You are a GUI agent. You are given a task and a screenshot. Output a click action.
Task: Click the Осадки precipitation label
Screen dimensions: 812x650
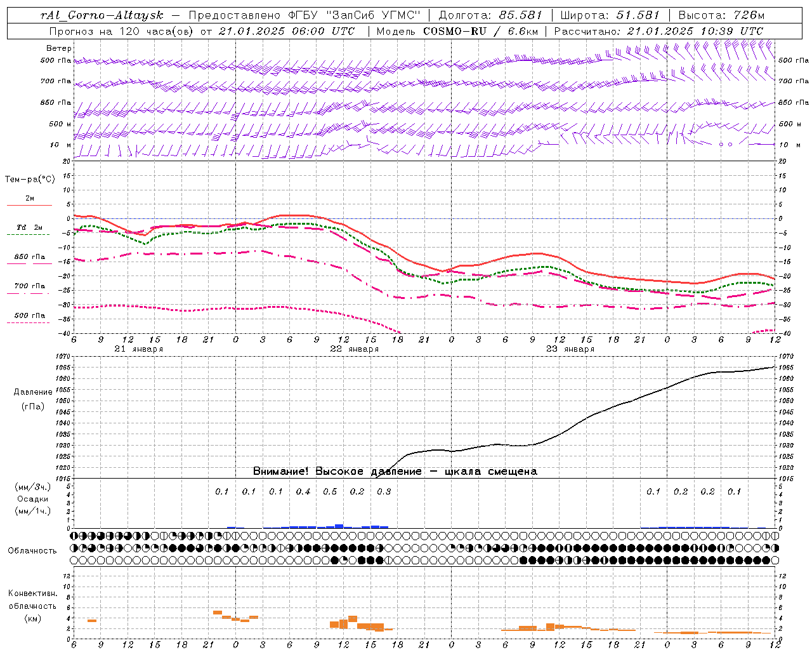pos(32,499)
